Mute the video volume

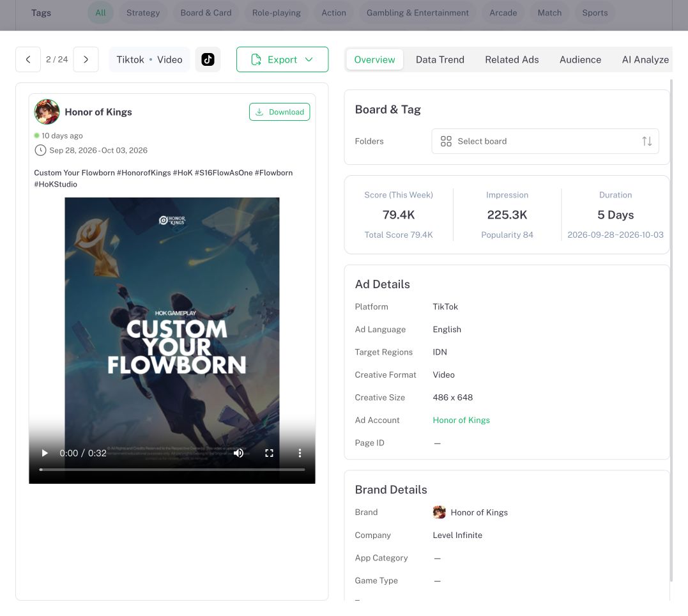(x=239, y=452)
